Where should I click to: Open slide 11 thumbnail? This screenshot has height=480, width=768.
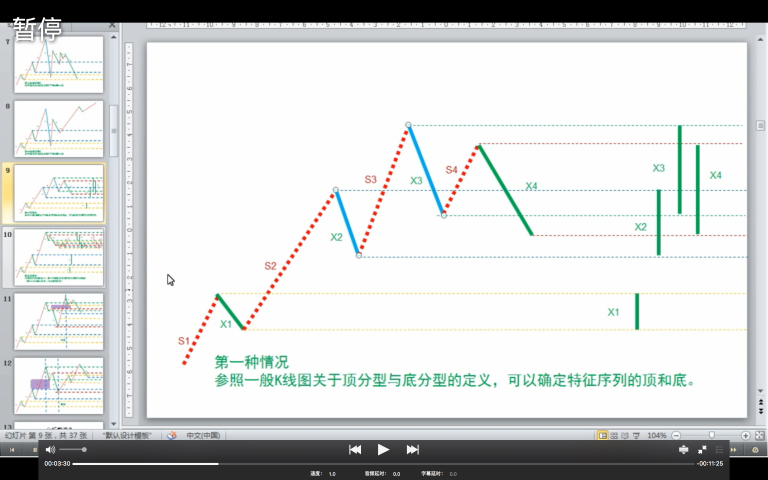pyautogui.click(x=58, y=321)
